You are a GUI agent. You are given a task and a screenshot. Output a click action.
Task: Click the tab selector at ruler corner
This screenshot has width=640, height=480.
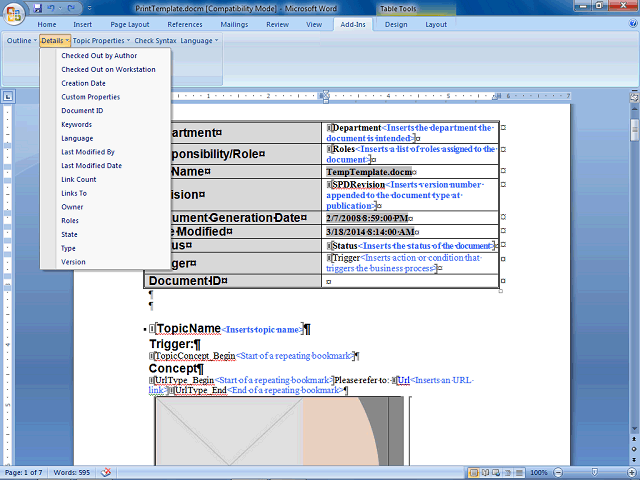[8, 97]
